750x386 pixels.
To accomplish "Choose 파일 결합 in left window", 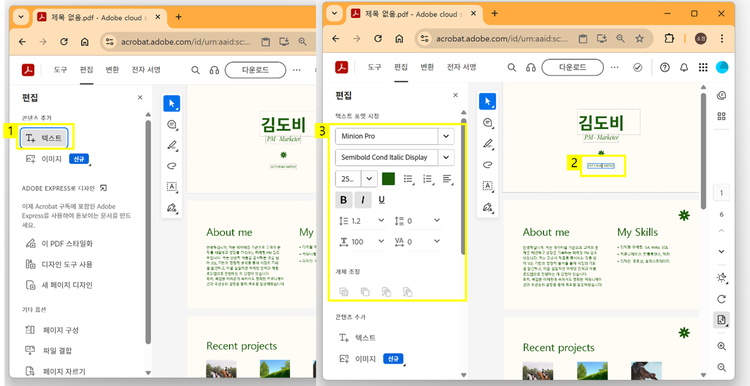I will click(48, 351).
